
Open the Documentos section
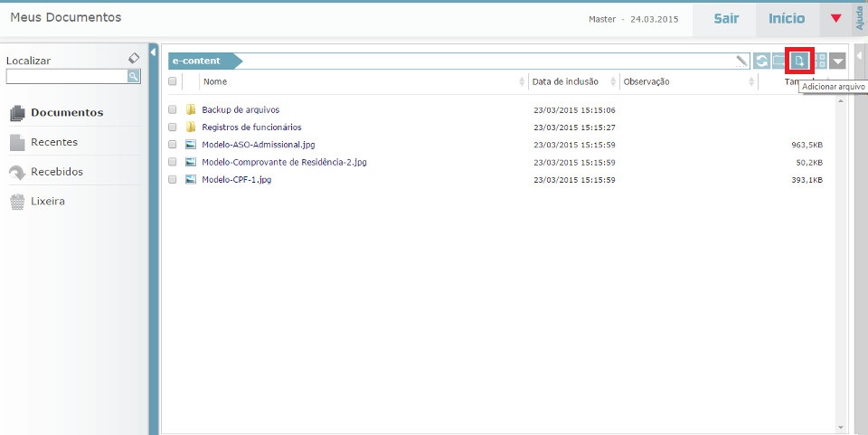(67, 112)
